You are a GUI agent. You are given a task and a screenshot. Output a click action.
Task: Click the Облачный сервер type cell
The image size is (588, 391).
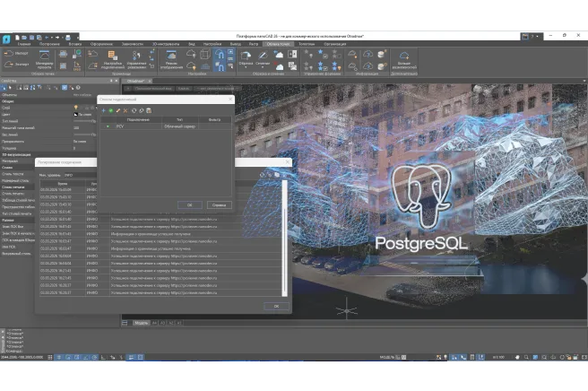tap(179, 126)
